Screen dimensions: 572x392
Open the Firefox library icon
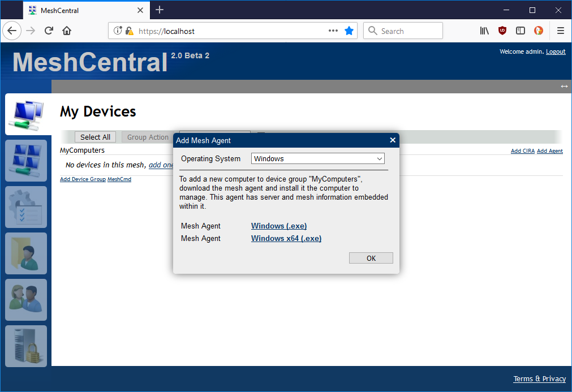click(x=484, y=31)
